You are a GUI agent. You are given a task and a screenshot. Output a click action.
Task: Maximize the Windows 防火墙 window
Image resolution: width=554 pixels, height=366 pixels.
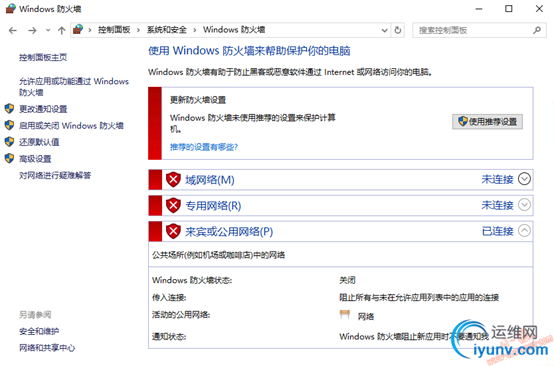508,8
